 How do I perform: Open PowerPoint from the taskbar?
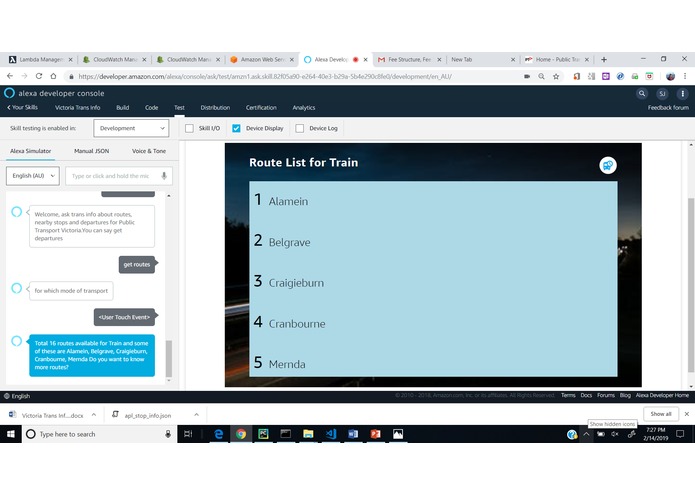tap(375, 434)
